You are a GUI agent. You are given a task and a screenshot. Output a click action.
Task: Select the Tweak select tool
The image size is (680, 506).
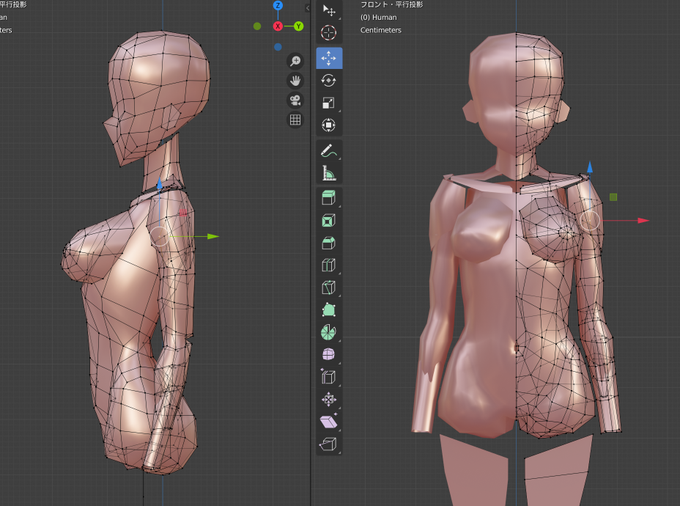tap(329, 10)
